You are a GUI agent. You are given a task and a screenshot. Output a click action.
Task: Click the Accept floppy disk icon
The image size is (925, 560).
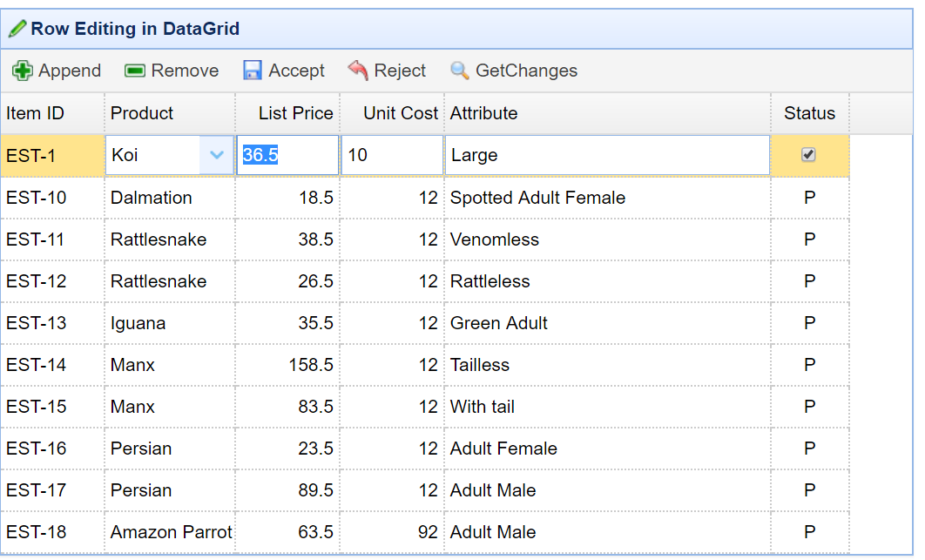pos(253,71)
